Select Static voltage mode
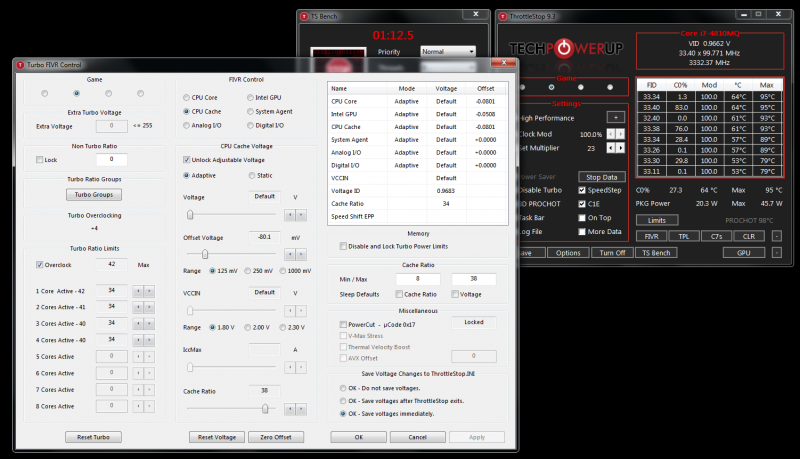This screenshot has width=800, height=459. click(252, 175)
